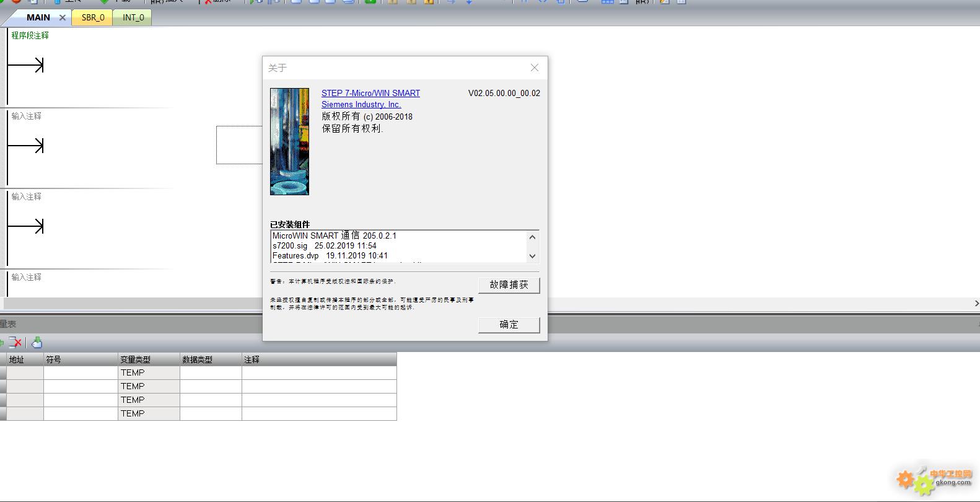
Task: Close the MAIN program tab
Action: [x=63, y=17]
